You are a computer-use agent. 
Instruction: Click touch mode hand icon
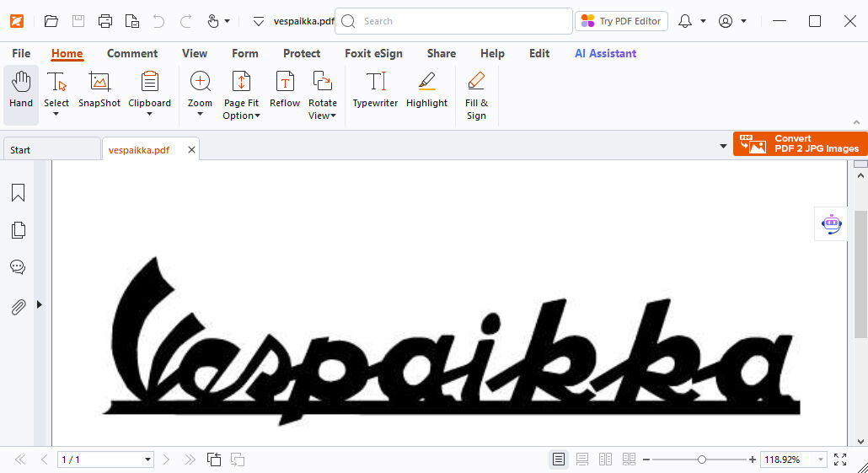[212, 21]
